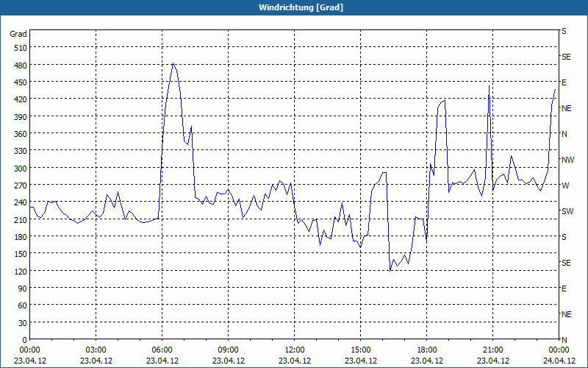Click the S compass label at the chart's top edge

[564, 31]
